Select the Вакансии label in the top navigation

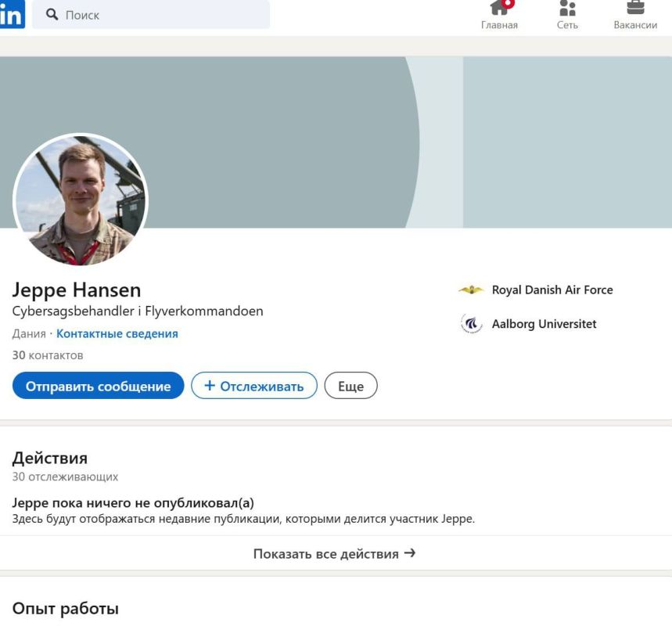[635, 25]
